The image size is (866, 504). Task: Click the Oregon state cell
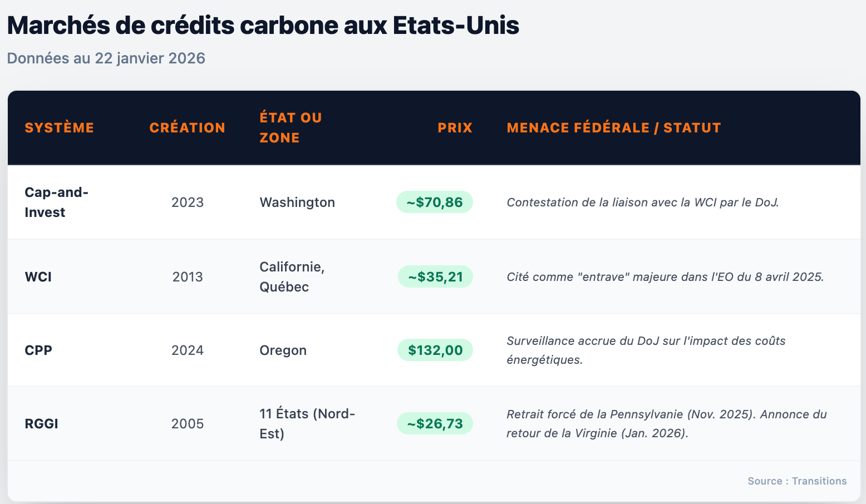pos(283,350)
